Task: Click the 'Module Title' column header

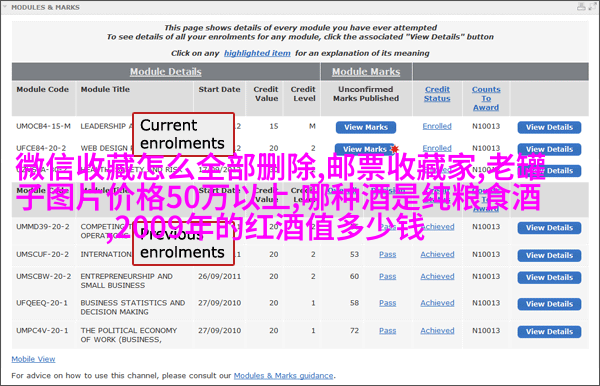Action: click(105, 89)
